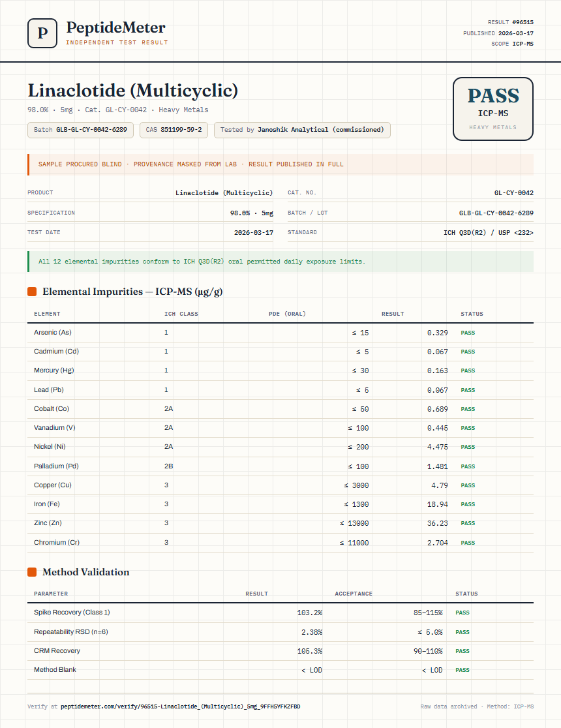Viewport: 561px width, 728px height.
Task: Click the 12 elemental impurities conform notice
Action: click(280, 262)
